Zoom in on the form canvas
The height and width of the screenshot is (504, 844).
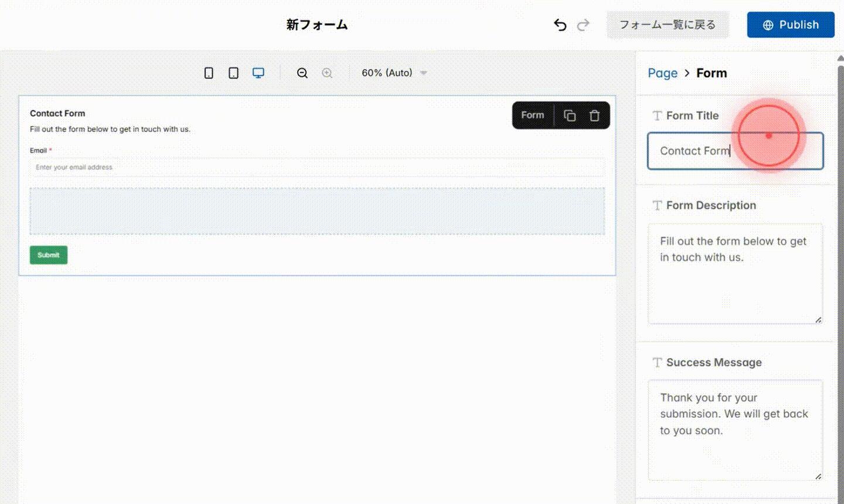[327, 73]
